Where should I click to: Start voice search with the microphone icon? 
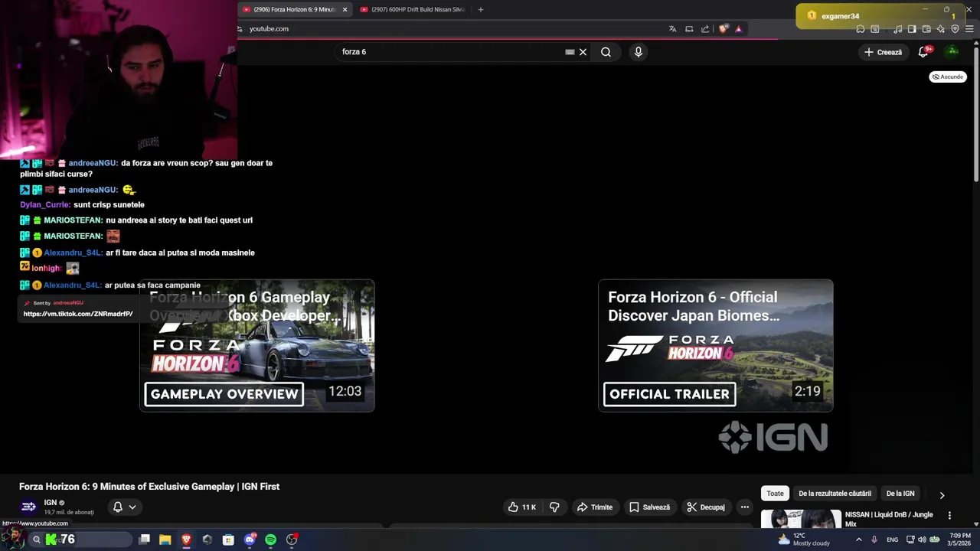pyautogui.click(x=639, y=52)
